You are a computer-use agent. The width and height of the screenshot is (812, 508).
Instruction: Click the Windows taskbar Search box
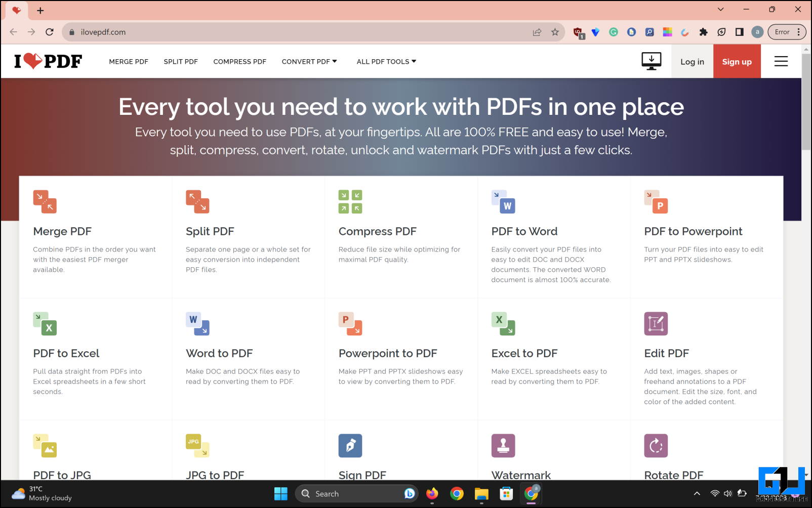coord(357,494)
